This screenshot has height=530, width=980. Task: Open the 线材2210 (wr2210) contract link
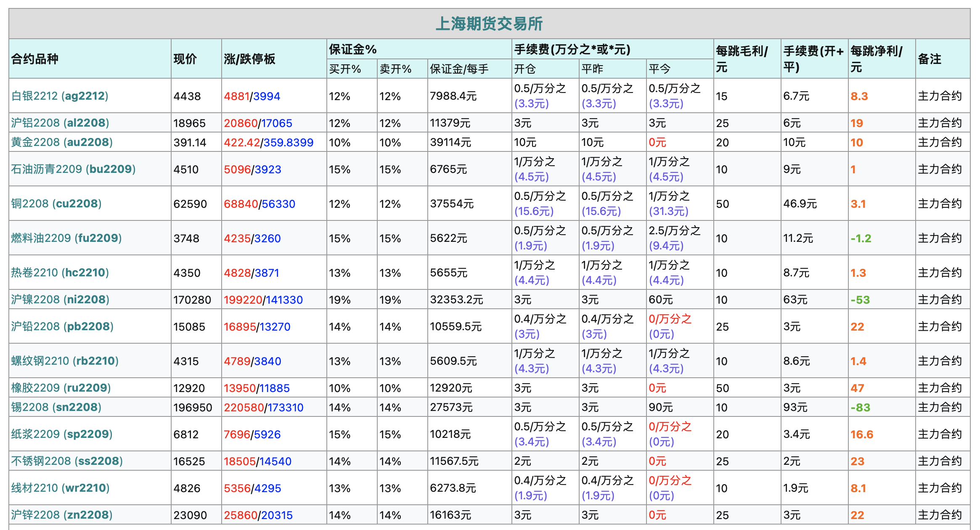coord(61,488)
